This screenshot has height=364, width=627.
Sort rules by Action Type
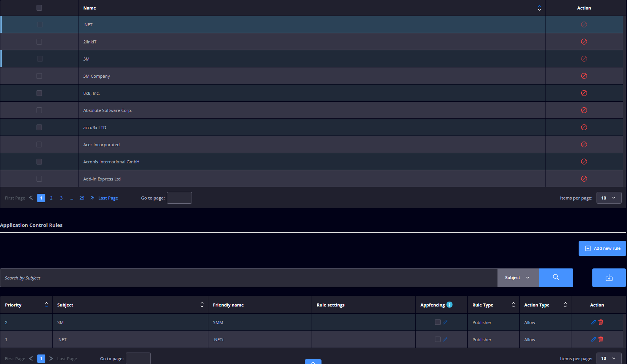pyautogui.click(x=565, y=305)
